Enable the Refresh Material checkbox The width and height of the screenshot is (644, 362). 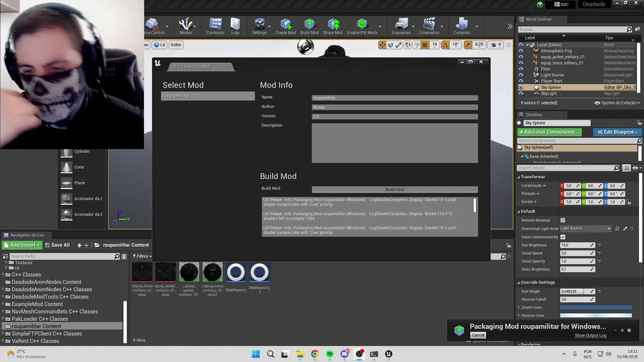pos(562,220)
